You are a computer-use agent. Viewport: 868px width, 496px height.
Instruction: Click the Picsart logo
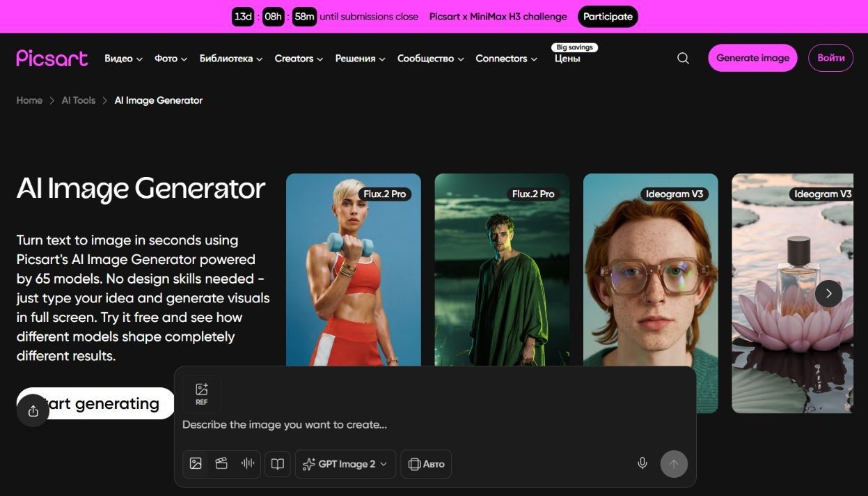(x=52, y=59)
